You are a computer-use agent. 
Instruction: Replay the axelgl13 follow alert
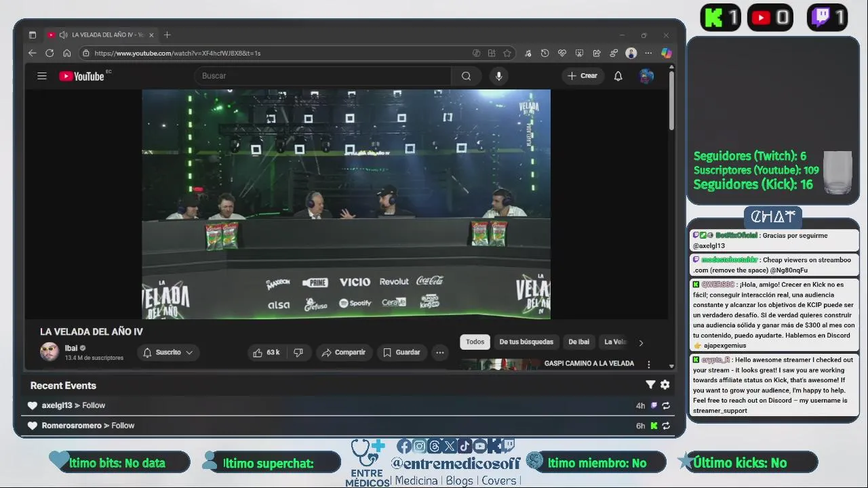pos(666,405)
